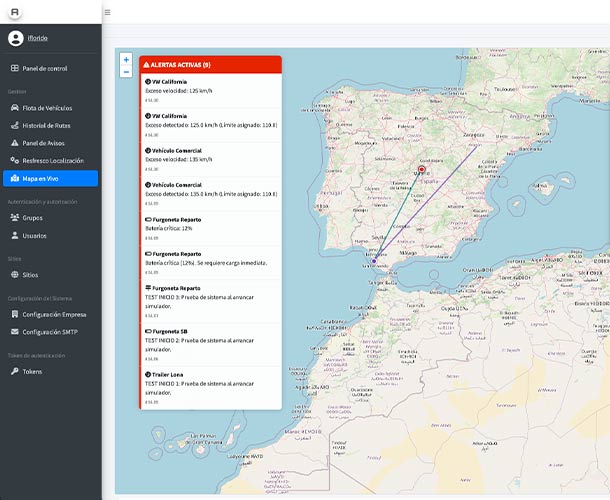The image size is (610, 500).
Task: Select Furgoneta Reparto alert 'Se requiere carga inmediata'
Action: click(x=211, y=263)
